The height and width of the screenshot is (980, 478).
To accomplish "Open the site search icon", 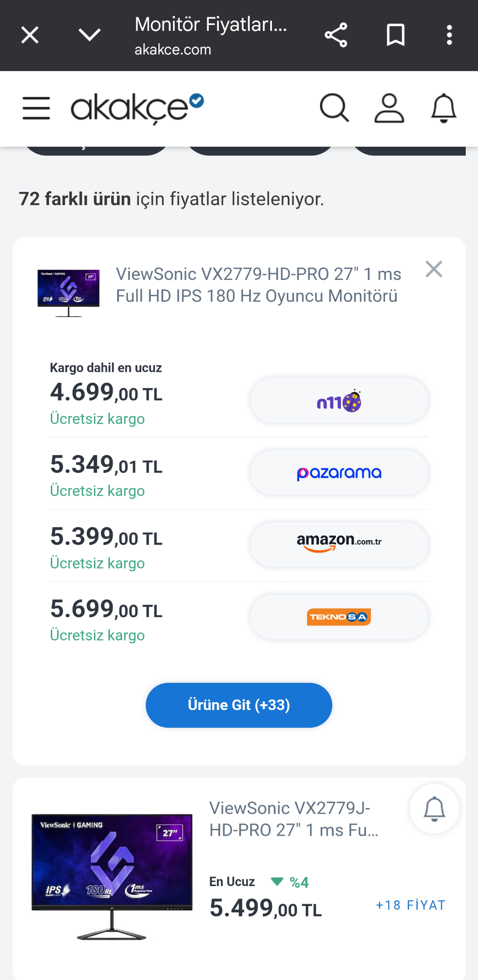I will click(335, 108).
